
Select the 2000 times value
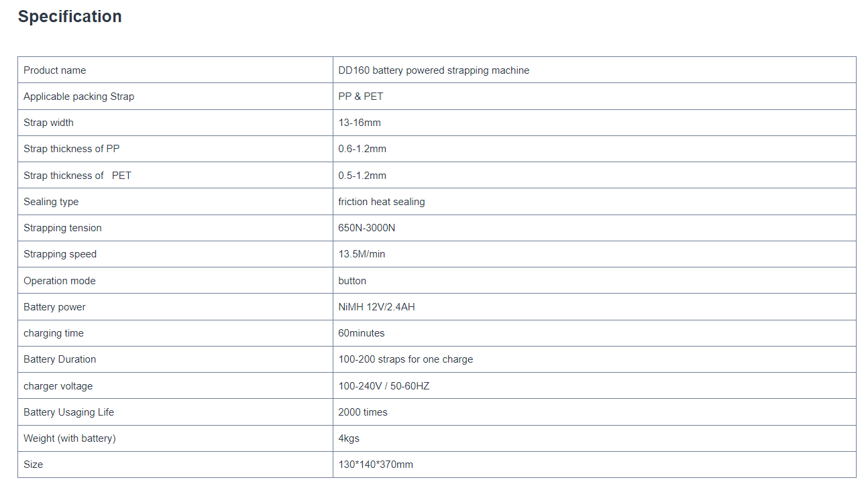point(363,412)
